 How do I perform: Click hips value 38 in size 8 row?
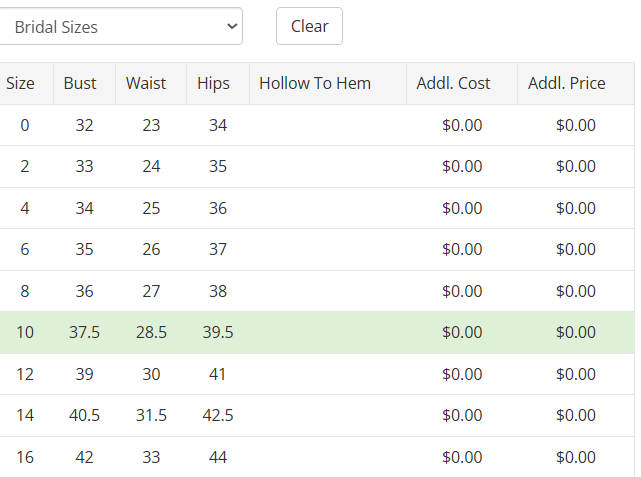218,291
